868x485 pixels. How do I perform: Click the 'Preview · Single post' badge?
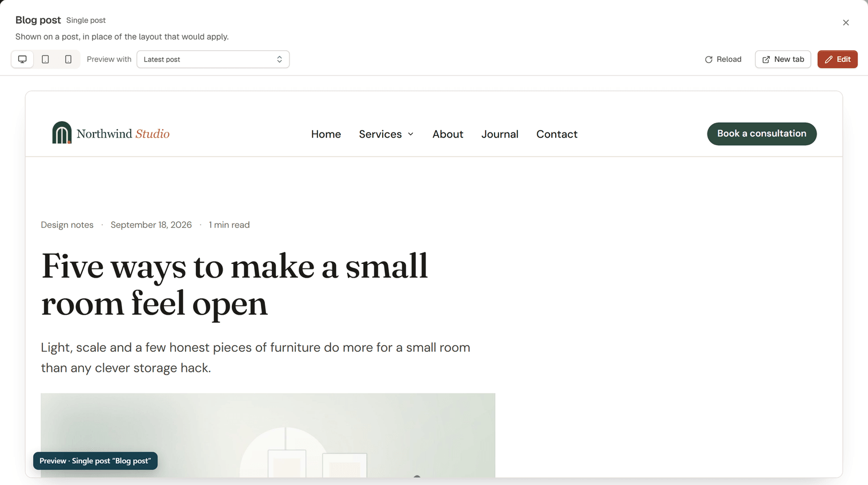pos(95,461)
